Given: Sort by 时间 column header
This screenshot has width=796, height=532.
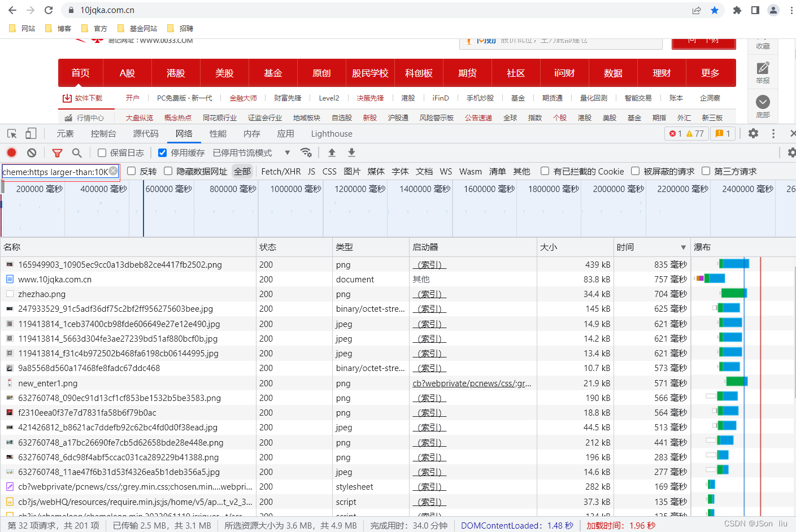Looking at the screenshot, I should tap(651, 247).
